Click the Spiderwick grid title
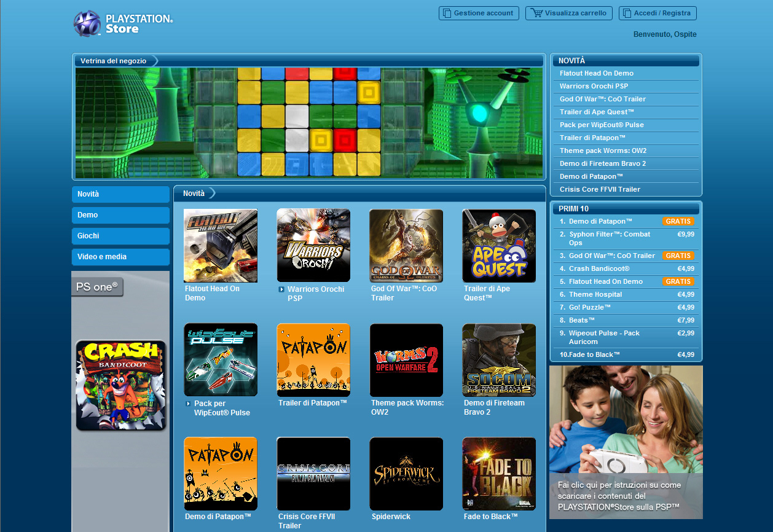This screenshot has height=532, width=773. click(391, 517)
